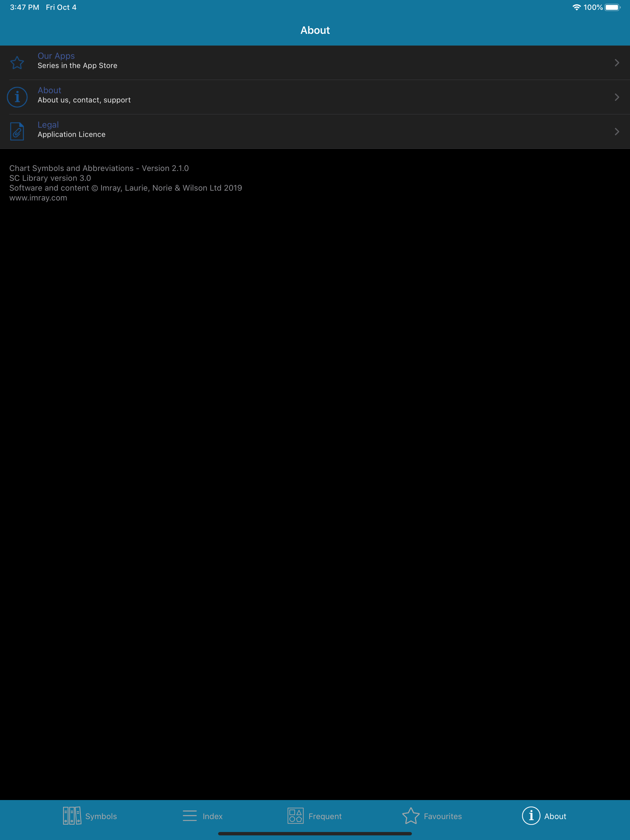This screenshot has width=630, height=840.
Task: Expand About row via its chevron
Action: [x=617, y=97]
